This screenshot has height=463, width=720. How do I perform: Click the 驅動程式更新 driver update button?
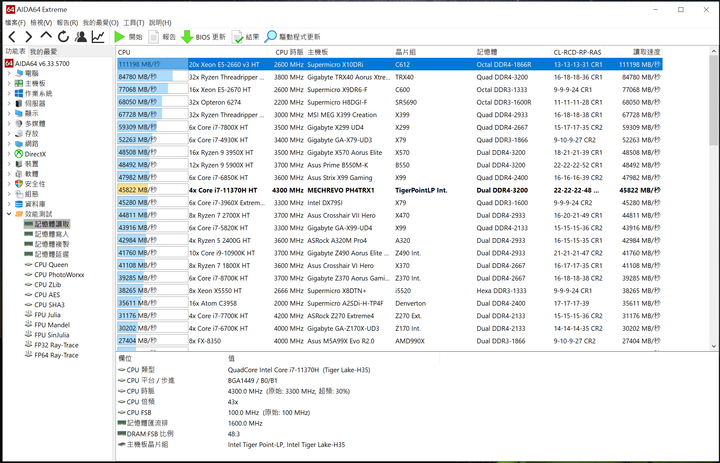coord(293,37)
